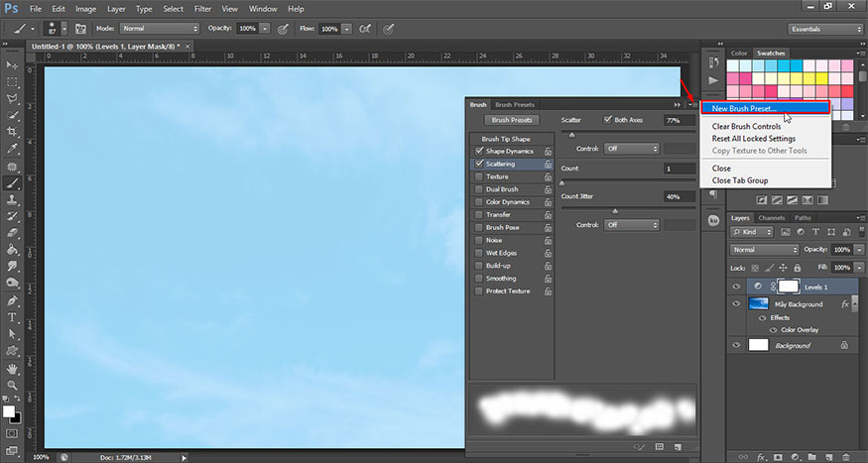868x463 pixels.
Task: Uncheck the Both Axes checkbox
Action: pyautogui.click(x=608, y=120)
